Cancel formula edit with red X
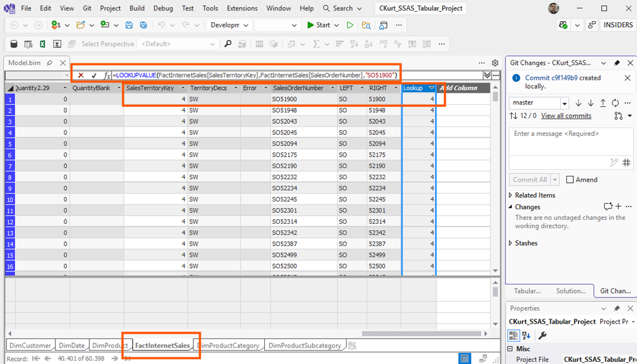 (x=81, y=75)
